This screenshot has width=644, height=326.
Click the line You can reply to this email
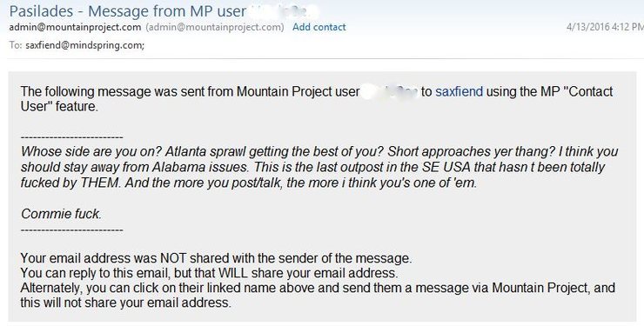(209, 273)
